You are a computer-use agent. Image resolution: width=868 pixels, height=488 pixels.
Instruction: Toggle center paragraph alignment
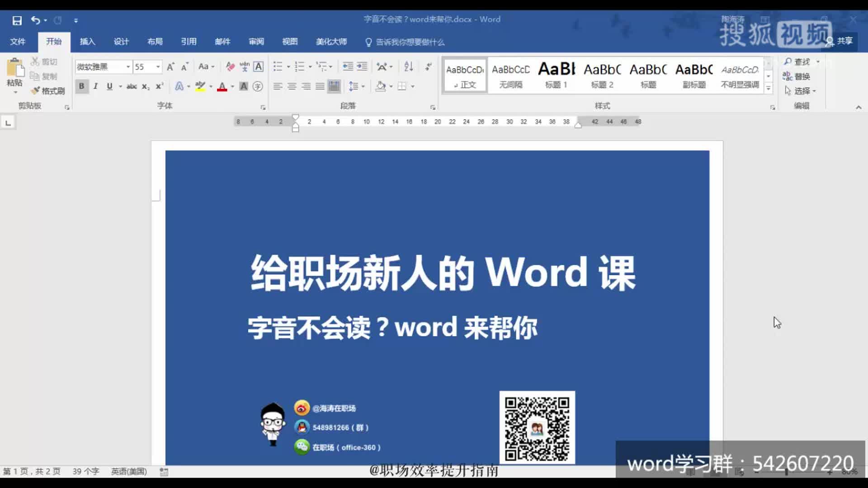(292, 86)
